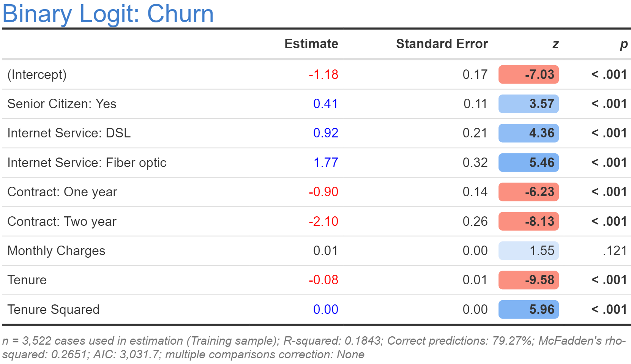Click the footnote text with model statistics

point(313,347)
